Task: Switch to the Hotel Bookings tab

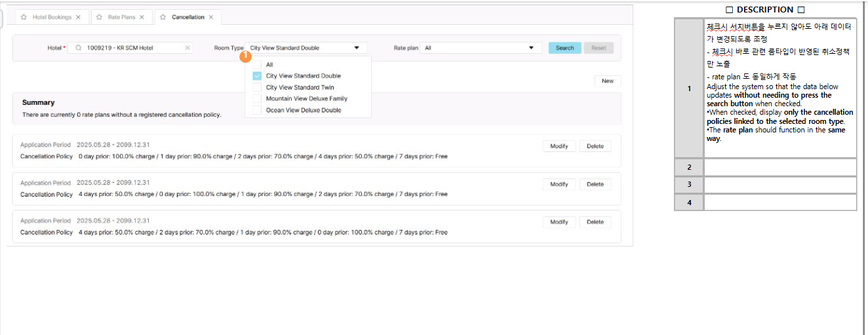Action: pyautogui.click(x=52, y=17)
